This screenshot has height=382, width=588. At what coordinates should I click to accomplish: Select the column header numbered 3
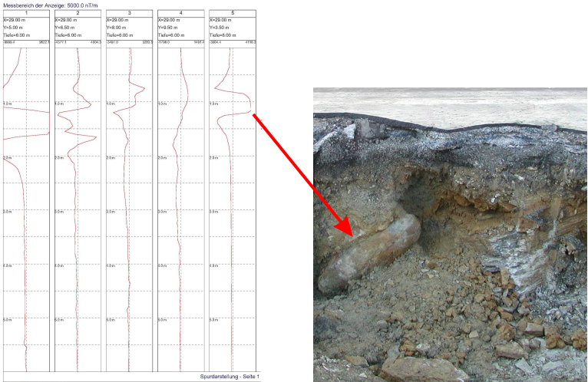point(129,13)
